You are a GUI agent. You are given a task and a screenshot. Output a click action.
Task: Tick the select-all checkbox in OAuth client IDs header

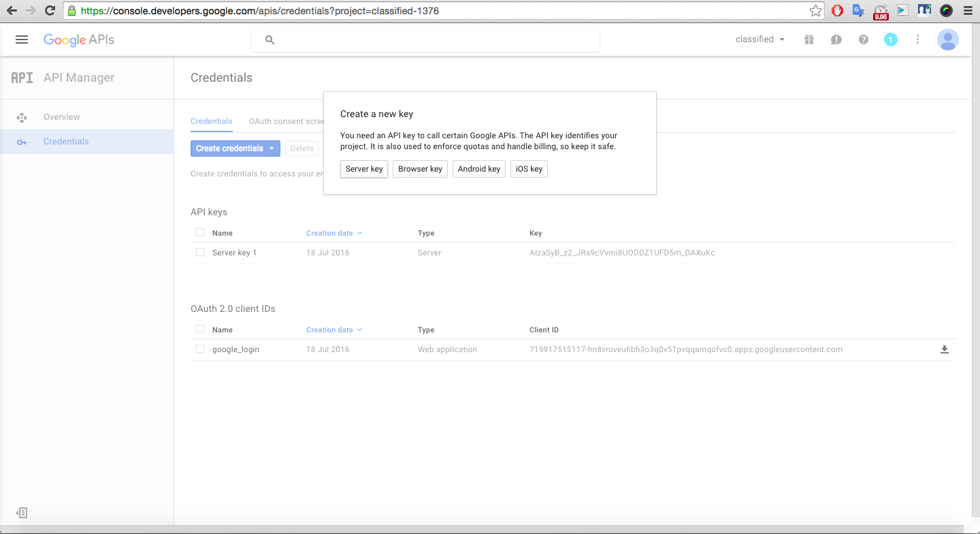pyautogui.click(x=200, y=329)
